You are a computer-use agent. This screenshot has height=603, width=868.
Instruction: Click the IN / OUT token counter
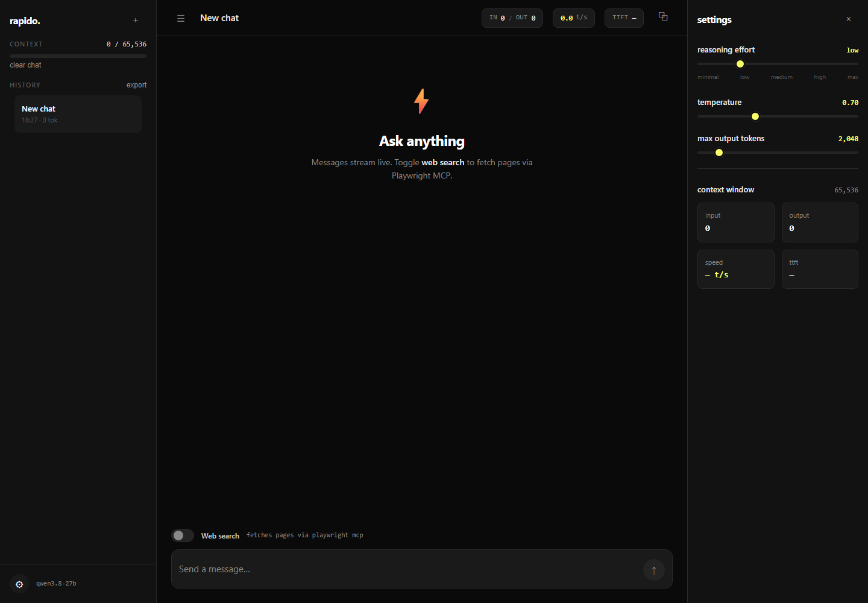512,18
